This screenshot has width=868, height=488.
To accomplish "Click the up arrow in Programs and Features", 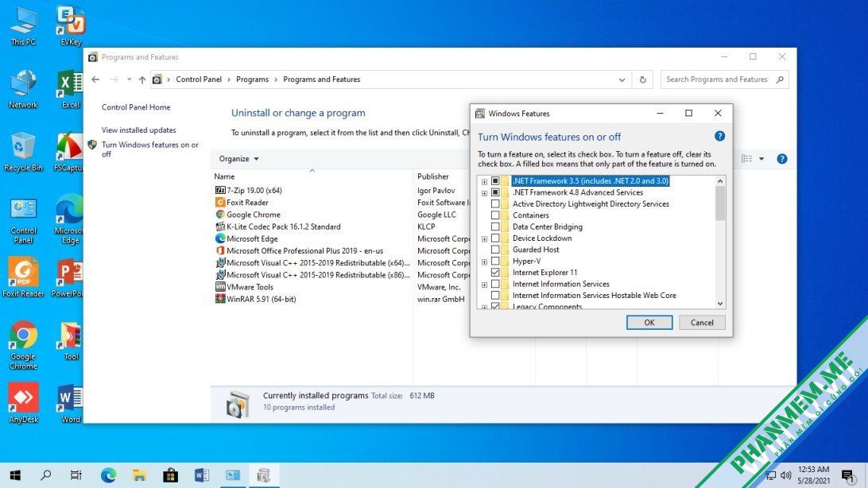I will click(142, 79).
